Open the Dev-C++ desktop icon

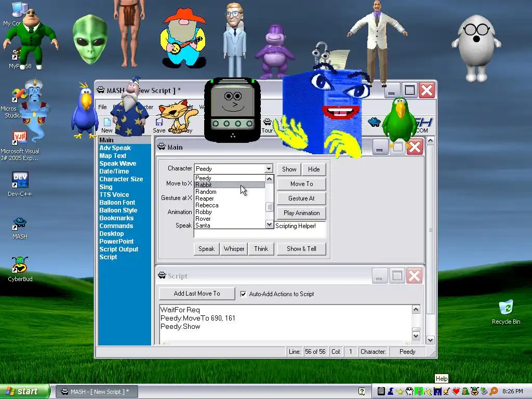(20, 184)
